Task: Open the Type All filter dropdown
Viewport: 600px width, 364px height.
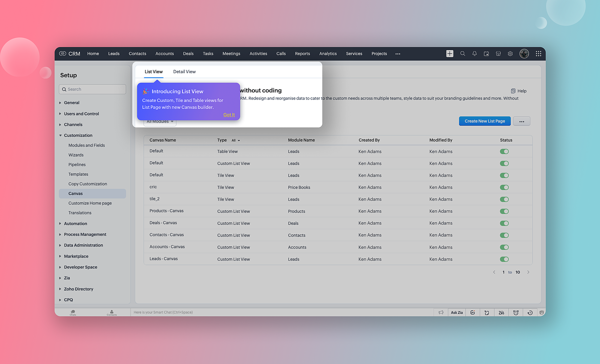Action: [x=235, y=140]
